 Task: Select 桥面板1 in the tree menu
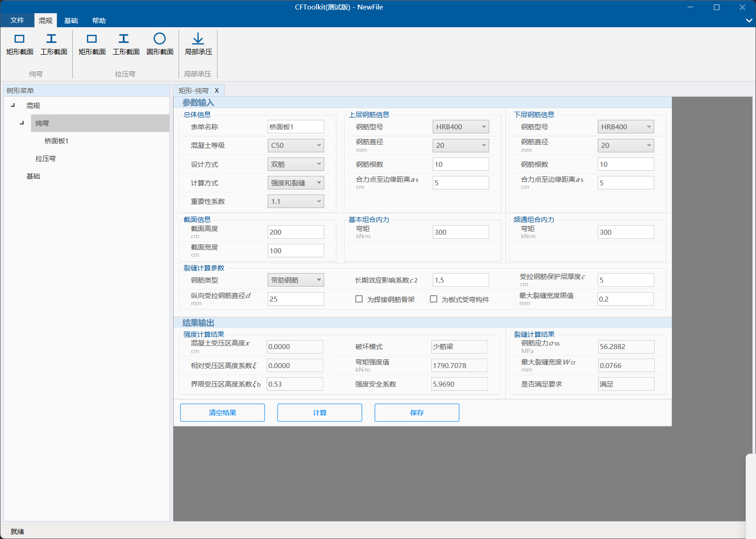(x=56, y=141)
